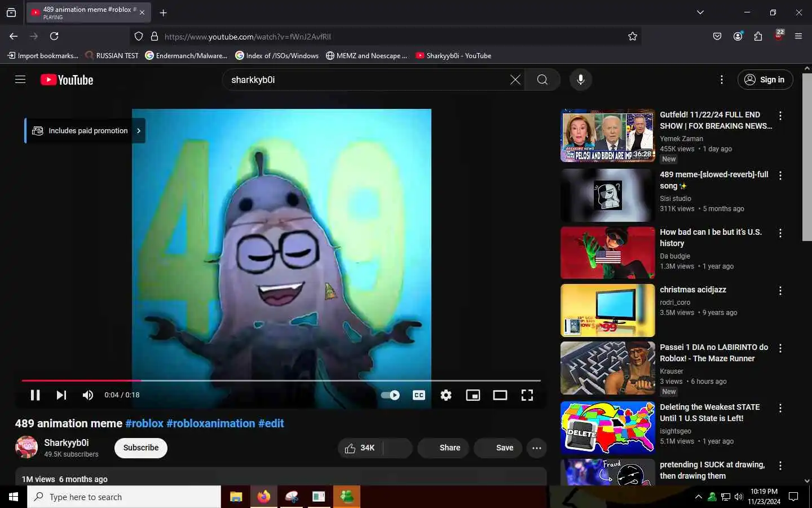
Task: Open Firefox account icon
Action: (x=738, y=36)
